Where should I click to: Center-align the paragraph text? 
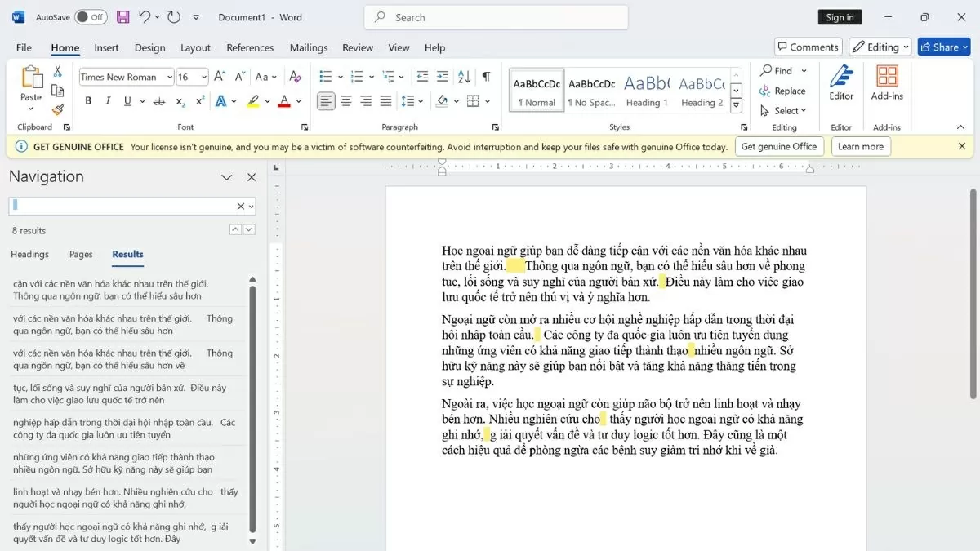click(x=346, y=101)
